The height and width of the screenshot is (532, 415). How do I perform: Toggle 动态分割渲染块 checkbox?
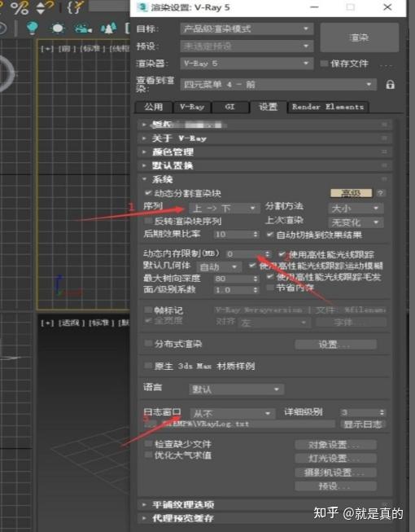148,193
